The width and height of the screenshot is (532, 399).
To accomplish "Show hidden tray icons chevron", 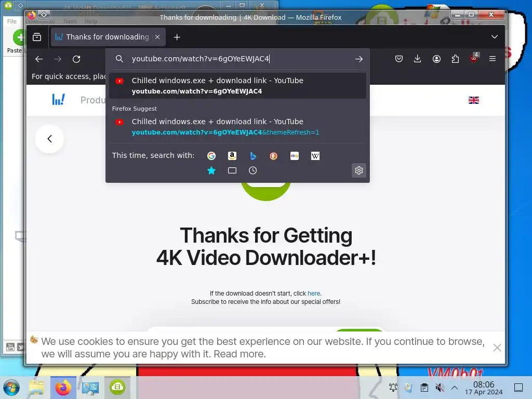I will point(454,388).
